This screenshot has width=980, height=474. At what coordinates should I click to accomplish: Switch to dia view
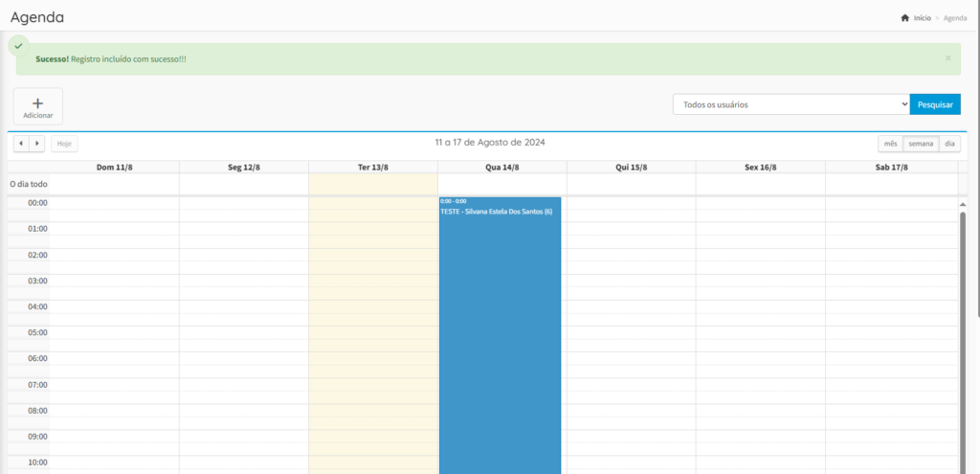(x=949, y=144)
